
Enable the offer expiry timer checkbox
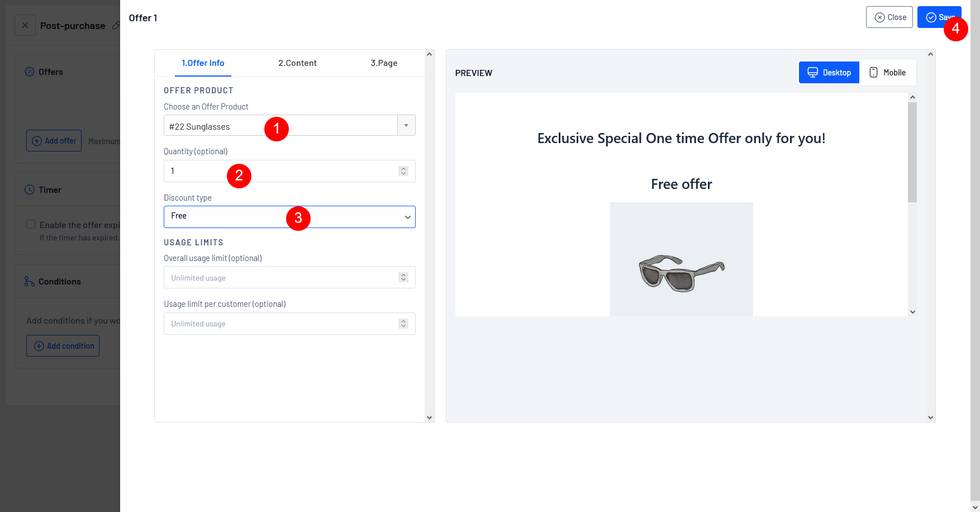point(31,224)
